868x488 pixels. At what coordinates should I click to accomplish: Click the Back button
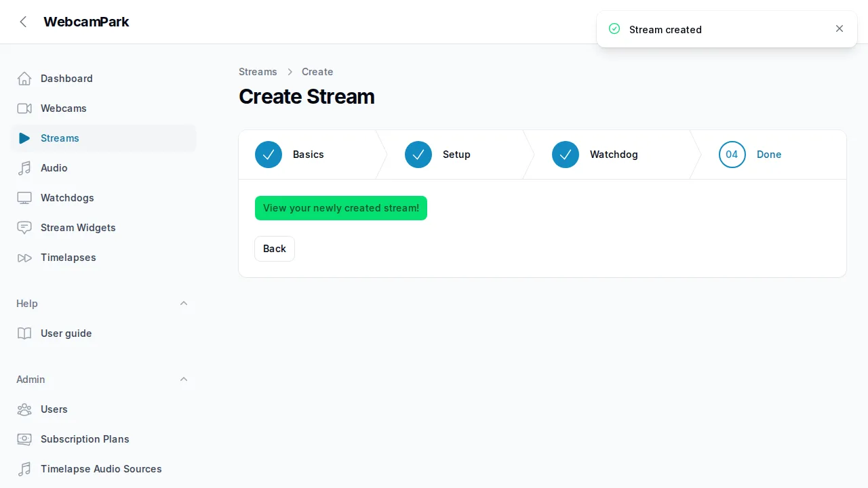click(275, 249)
